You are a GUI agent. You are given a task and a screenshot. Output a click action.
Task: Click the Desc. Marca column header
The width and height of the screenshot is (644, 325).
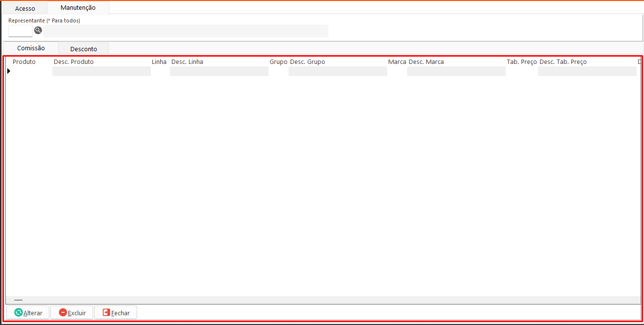[x=426, y=62]
